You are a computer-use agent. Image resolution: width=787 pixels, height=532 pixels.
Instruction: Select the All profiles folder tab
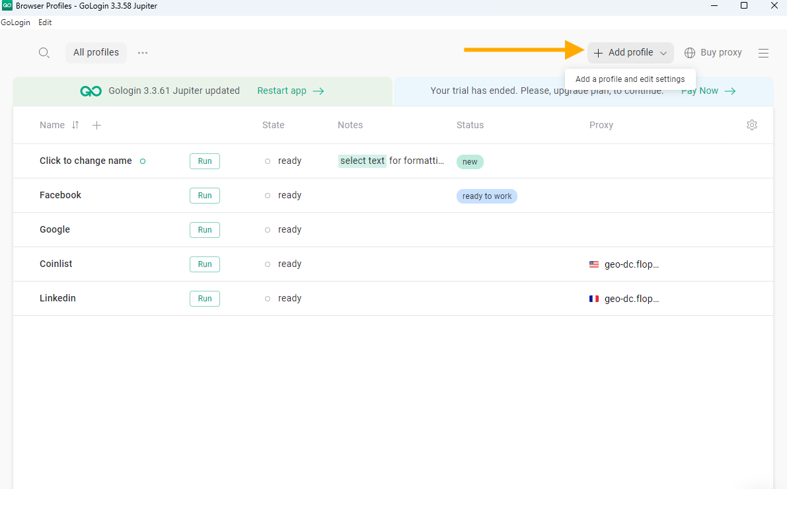96,53
